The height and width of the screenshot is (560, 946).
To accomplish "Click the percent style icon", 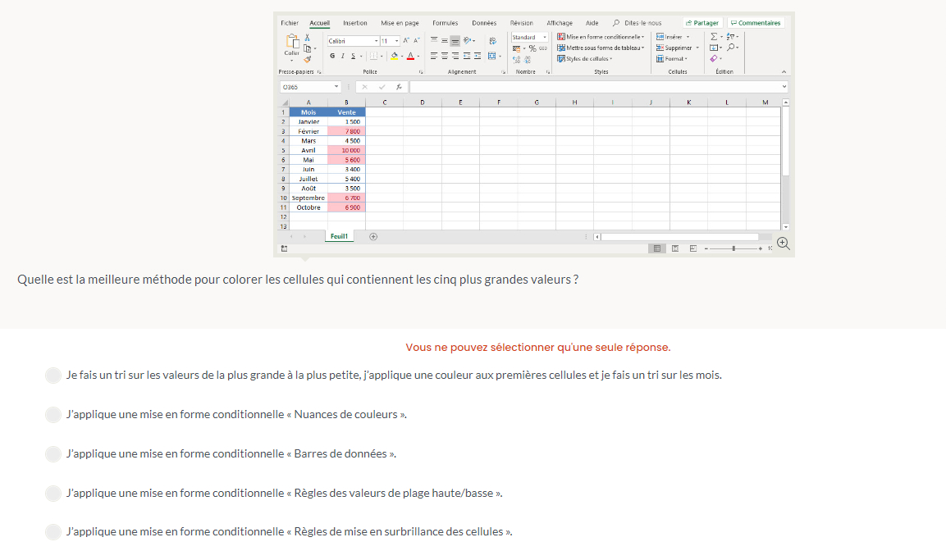I will pyautogui.click(x=532, y=48).
